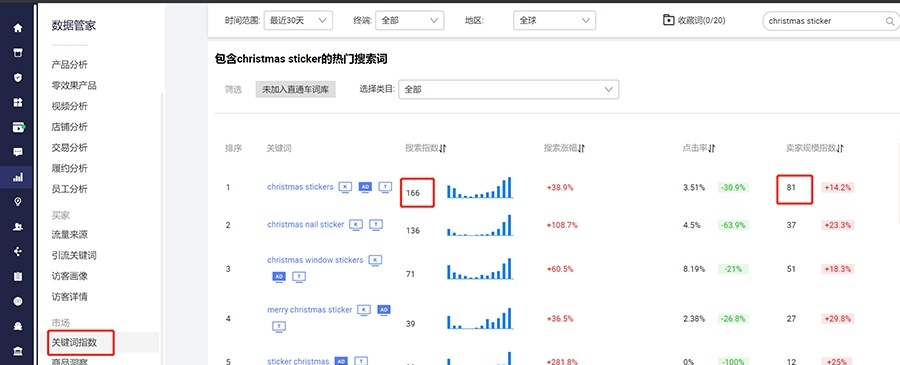Click the AD badge of merry christmas sticker
The image size is (900, 365).
384,310
